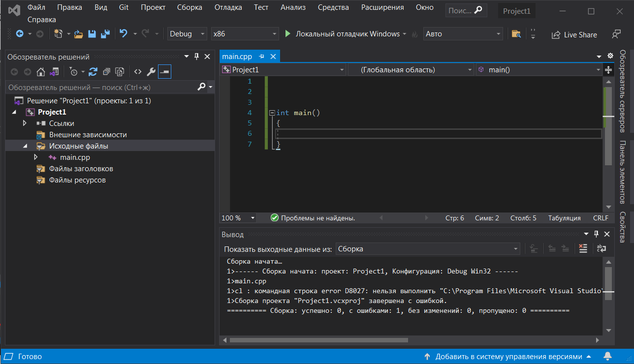This screenshot has width=634, height=364.
Task: Click the View Code brackets icon
Action: [x=138, y=72]
